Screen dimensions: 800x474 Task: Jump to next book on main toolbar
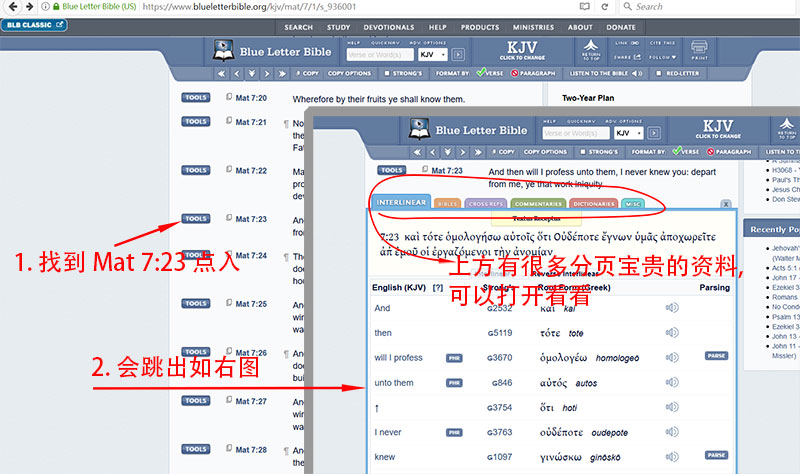point(282,73)
